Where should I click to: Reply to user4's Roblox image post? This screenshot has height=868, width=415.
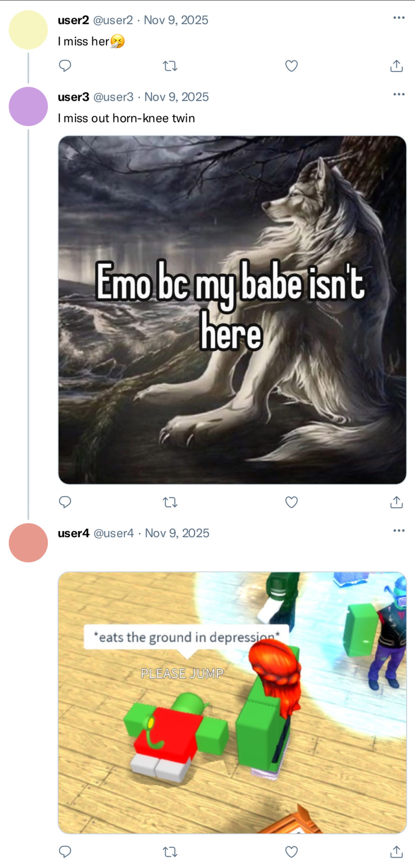[65, 852]
